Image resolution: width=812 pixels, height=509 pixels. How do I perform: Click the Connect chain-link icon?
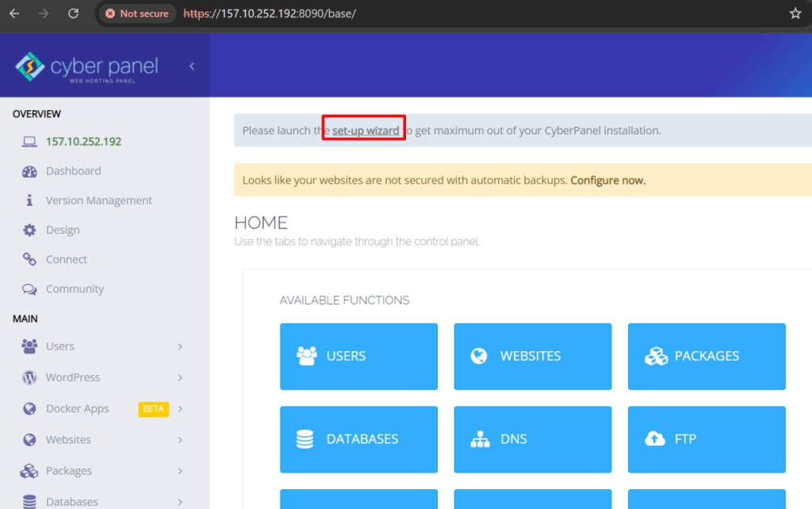pyautogui.click(x=28, y=259)
